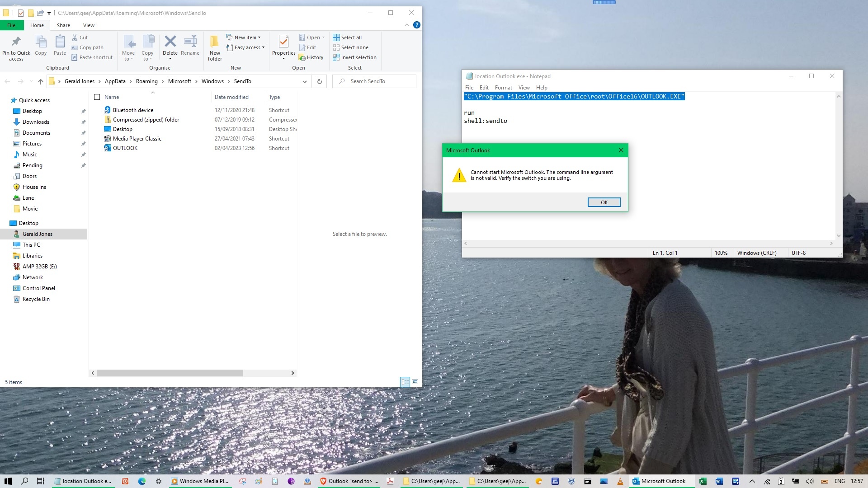The width and height of the screenshot is (868, 488).
Task: Go up one folder level
Action: [41, 81]
